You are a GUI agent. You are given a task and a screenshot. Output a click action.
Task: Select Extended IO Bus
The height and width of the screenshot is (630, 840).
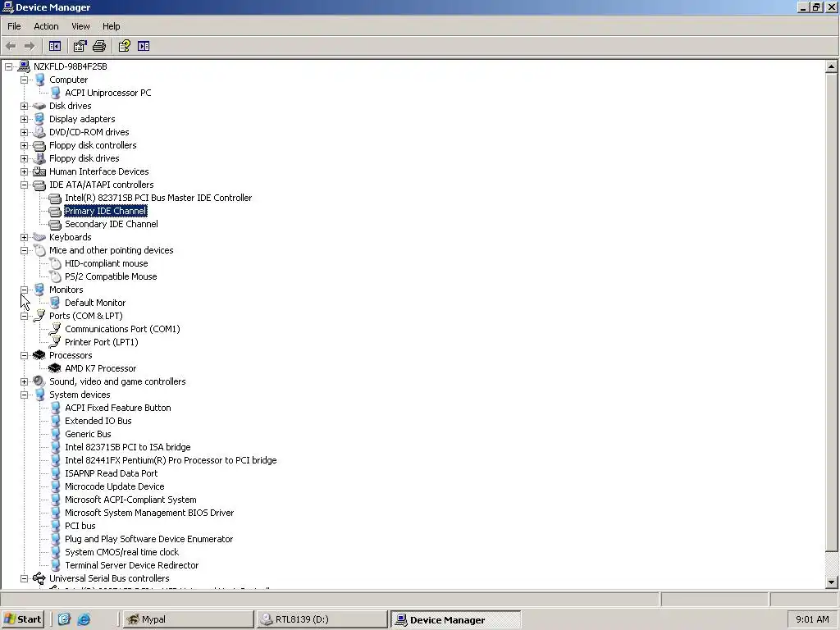[98, 421]
